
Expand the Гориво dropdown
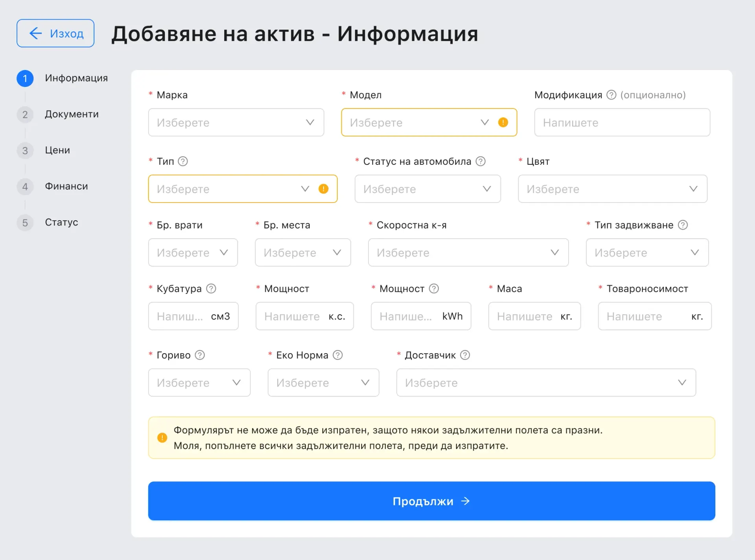pos(199,383)
